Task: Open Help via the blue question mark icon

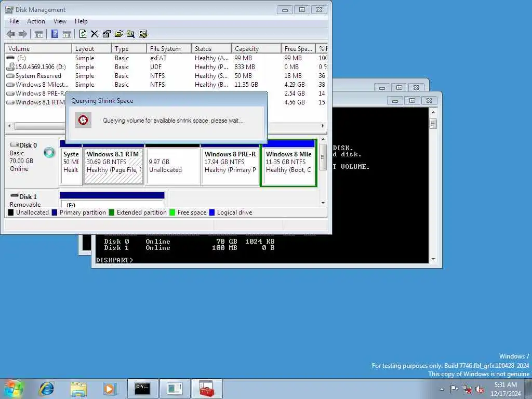Action: pyautogui.click(x=55, y=34)
